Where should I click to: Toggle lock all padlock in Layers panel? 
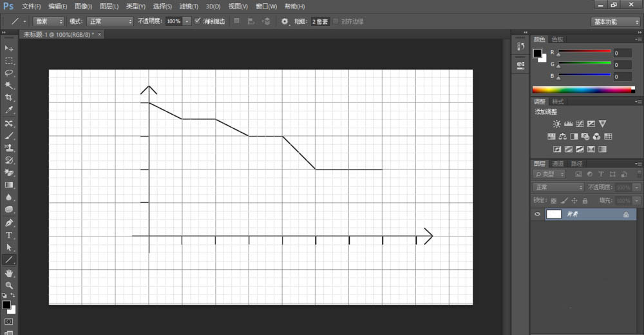click(585, 200)
